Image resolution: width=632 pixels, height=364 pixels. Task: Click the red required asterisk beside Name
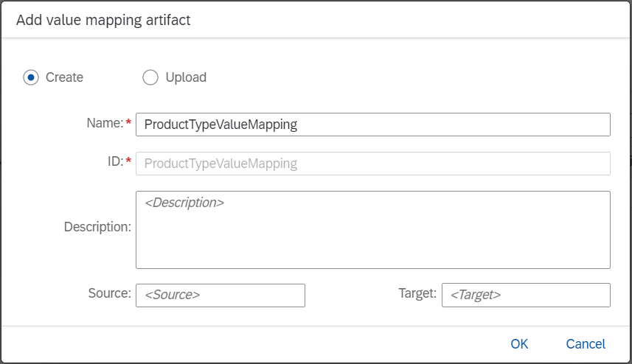click(x=128, y=122)
